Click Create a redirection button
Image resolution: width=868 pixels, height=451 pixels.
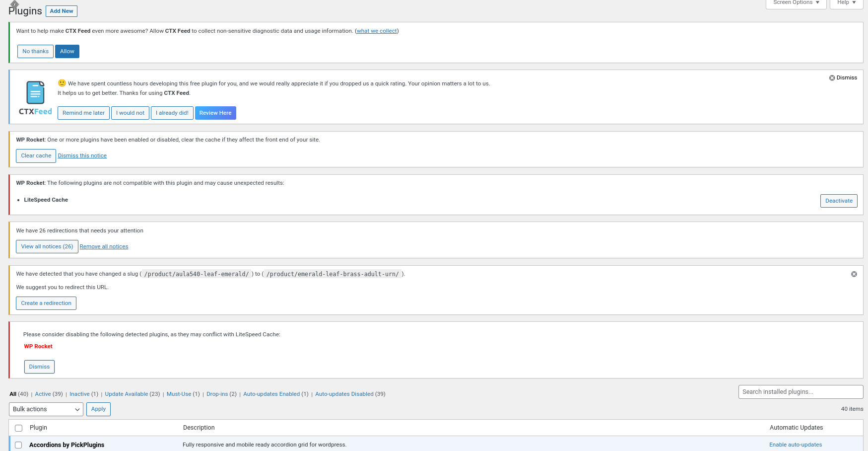(x=46, y=303)
